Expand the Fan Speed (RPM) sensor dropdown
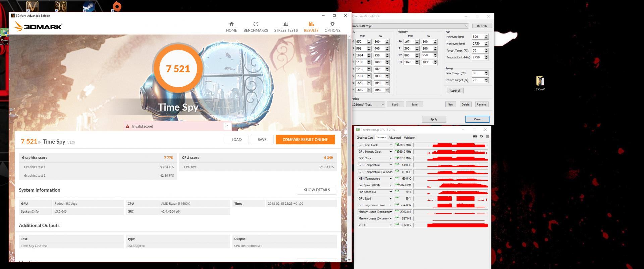The height and width of the screenshot is (269, 644). pyautogui.click(x=390, y=185)
